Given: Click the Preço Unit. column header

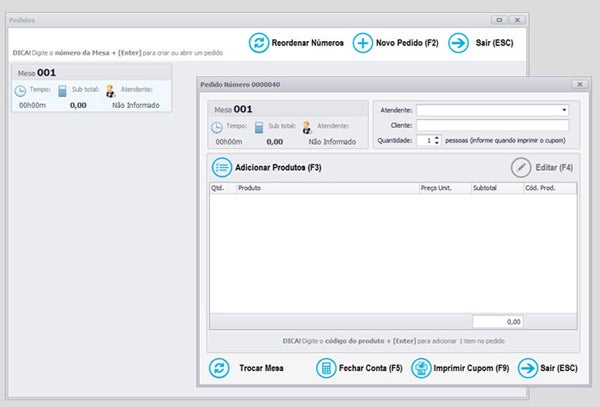Looking at the screenshot, I should (445, 188).
